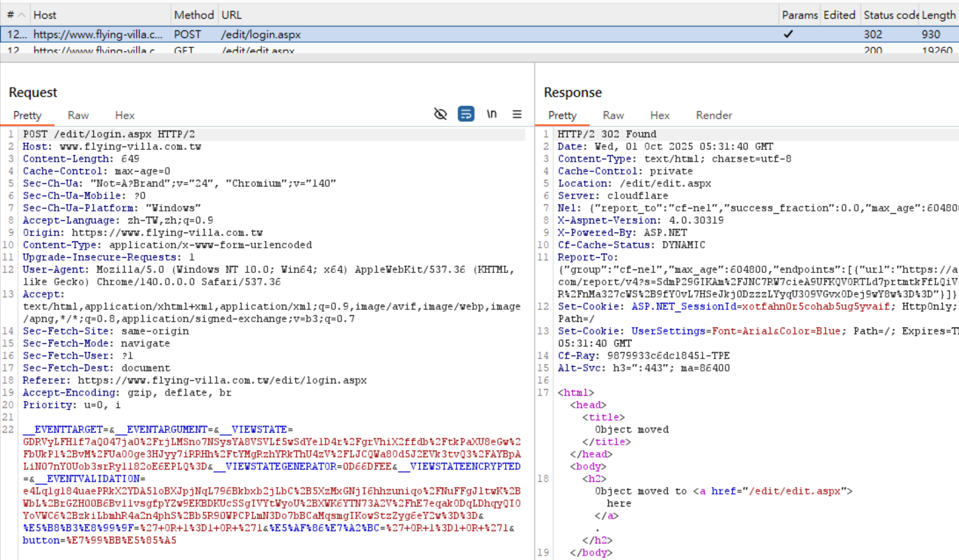Sort history by Status code column header
The width and height of the screenshot is (959, 560).
pos(890,15)
